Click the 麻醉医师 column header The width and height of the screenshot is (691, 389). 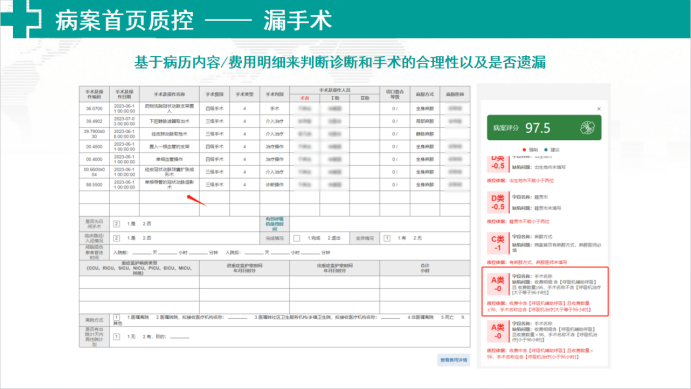click(455, 94)
